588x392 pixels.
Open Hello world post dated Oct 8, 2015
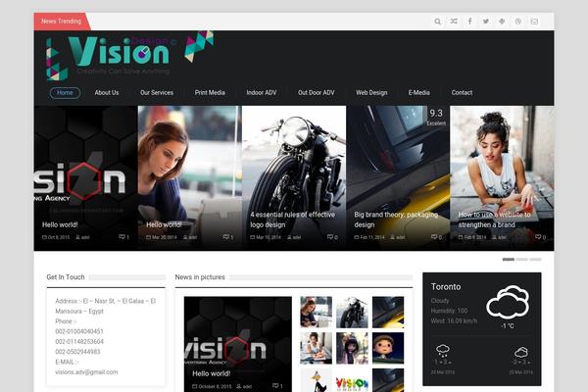[60, 224]
